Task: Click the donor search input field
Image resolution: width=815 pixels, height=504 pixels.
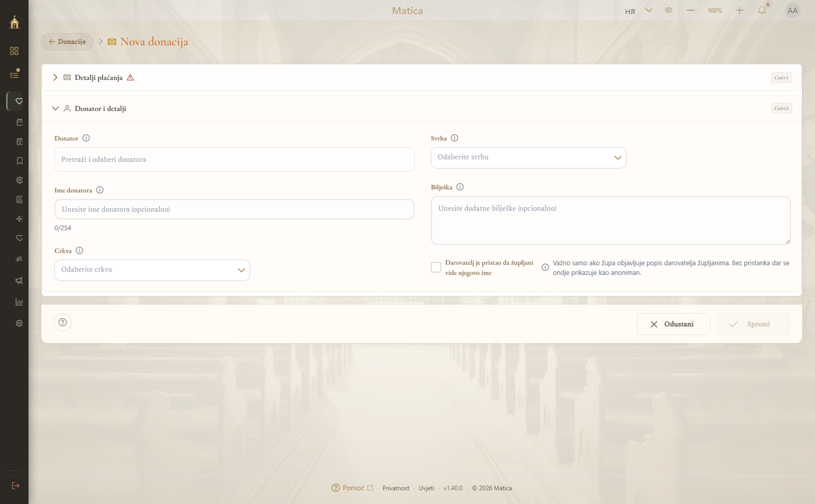Action: click(x=234, y=159)
